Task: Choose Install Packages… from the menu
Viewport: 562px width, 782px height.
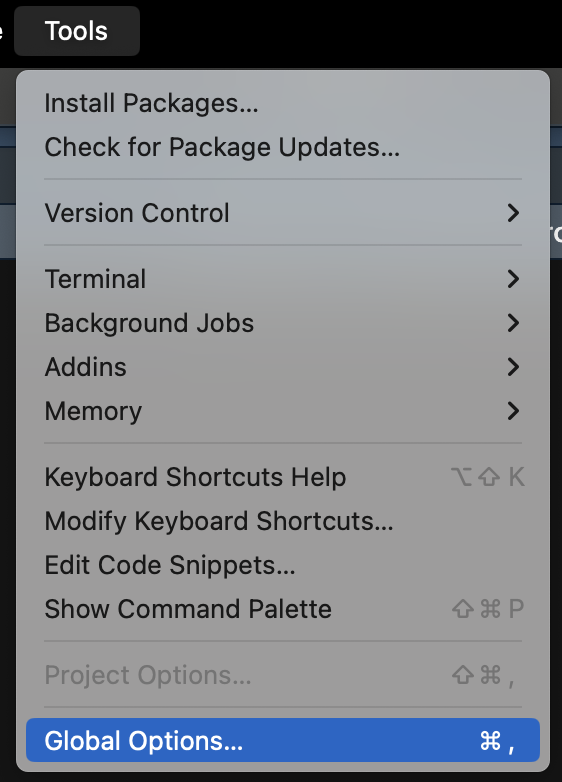Action: tap(283, 103)
